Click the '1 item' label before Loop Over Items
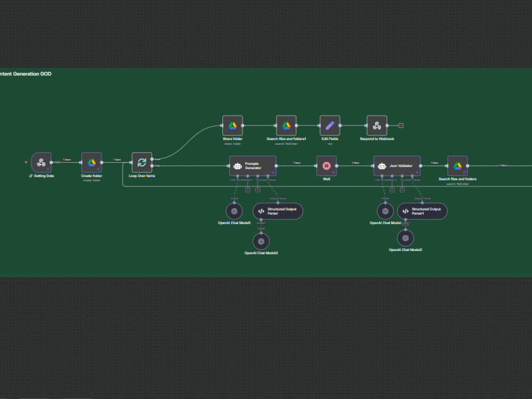This screenshot has width=532, height=399. tap(117, 160)
